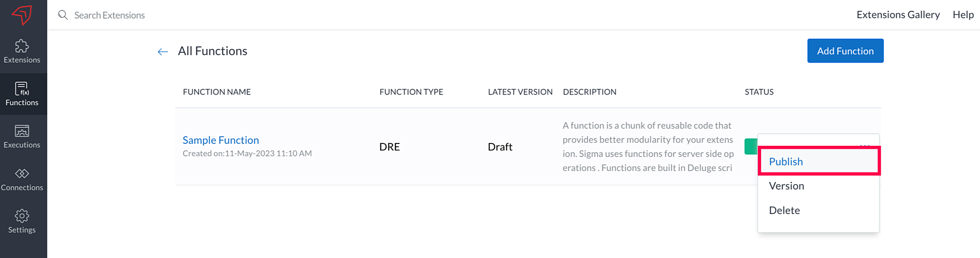Click the red Sigma logo
The image size is (980, 258).
22,15
